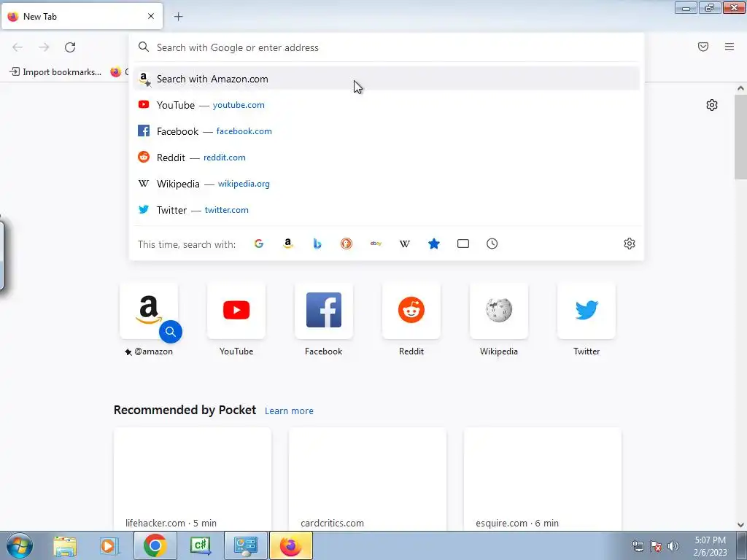Search this time with eBay icon
747x560 pixels.
pos(376,244)
